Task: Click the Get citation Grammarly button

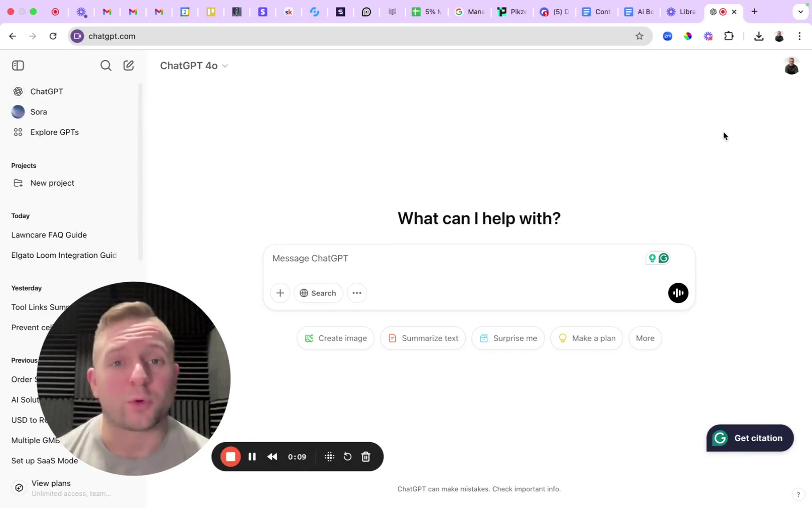Action: tap(750, 438)
